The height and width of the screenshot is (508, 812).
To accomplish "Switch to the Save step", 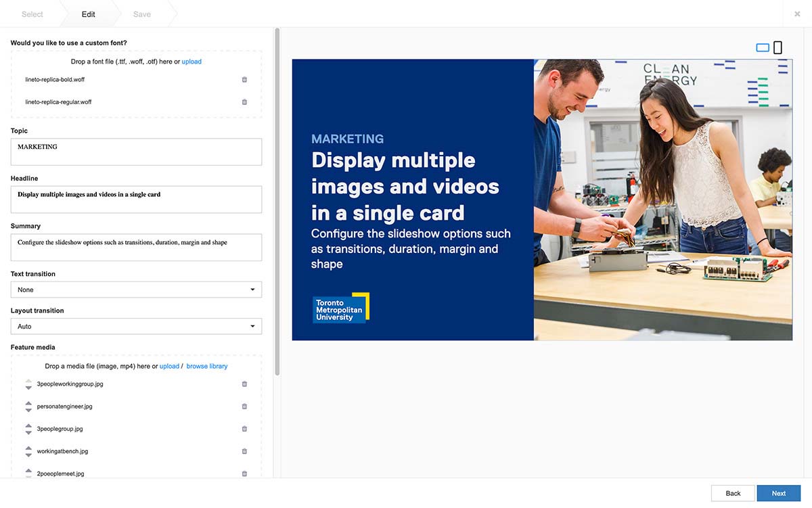I will click(x=141, y=14).
